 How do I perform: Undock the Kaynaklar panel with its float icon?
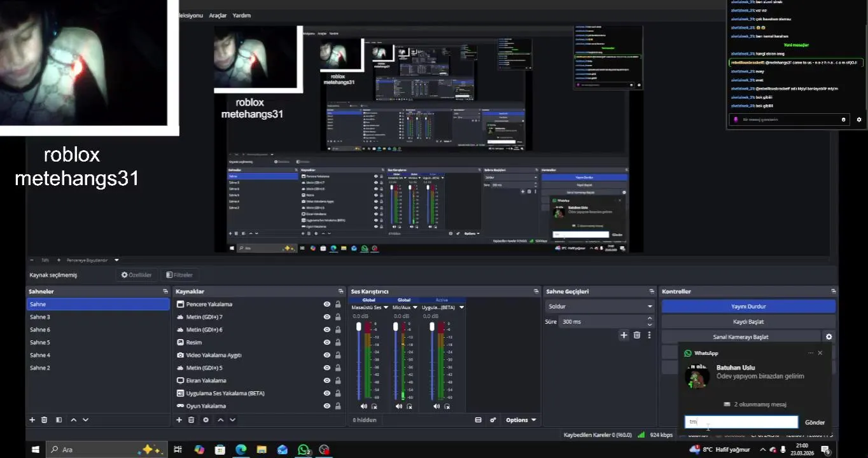342,291
